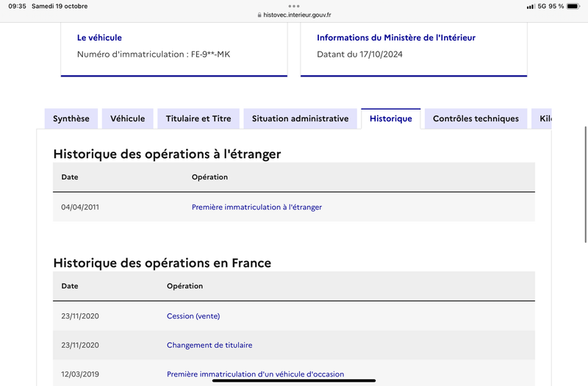The width and height of the screenshot is (588, 386).
Task: Click the 23/11/2020 date in the Cession row
Action: point(80,316)
